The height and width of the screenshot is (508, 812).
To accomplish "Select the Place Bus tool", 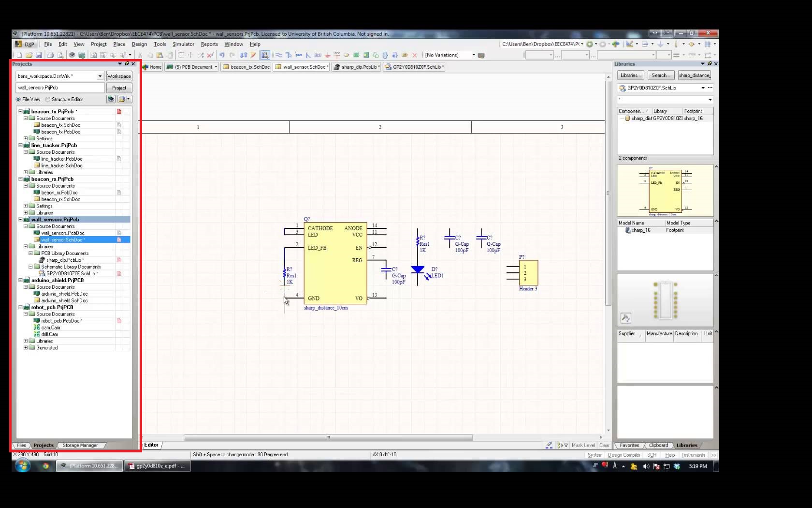I will pos(289,55).
